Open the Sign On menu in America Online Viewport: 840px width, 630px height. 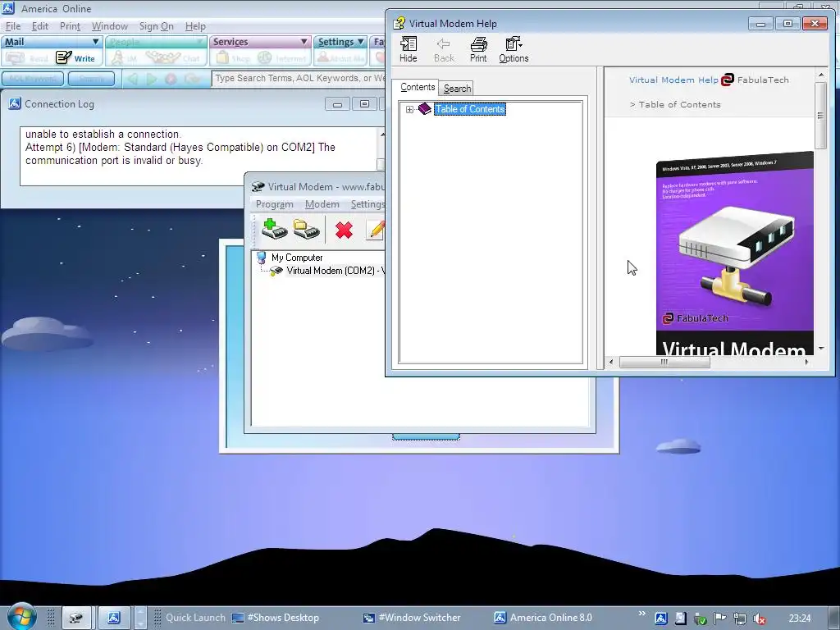(x=157, y=26)
